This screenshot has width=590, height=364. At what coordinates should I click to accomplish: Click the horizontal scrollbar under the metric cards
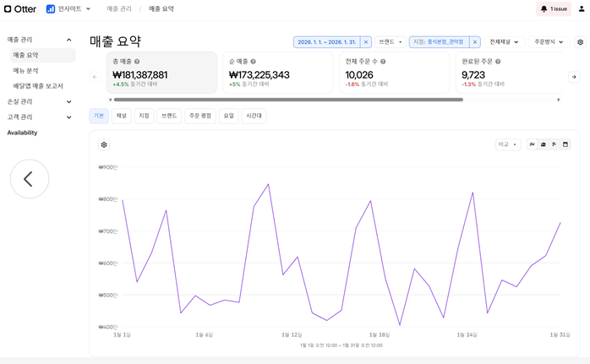tap(288, 100)
